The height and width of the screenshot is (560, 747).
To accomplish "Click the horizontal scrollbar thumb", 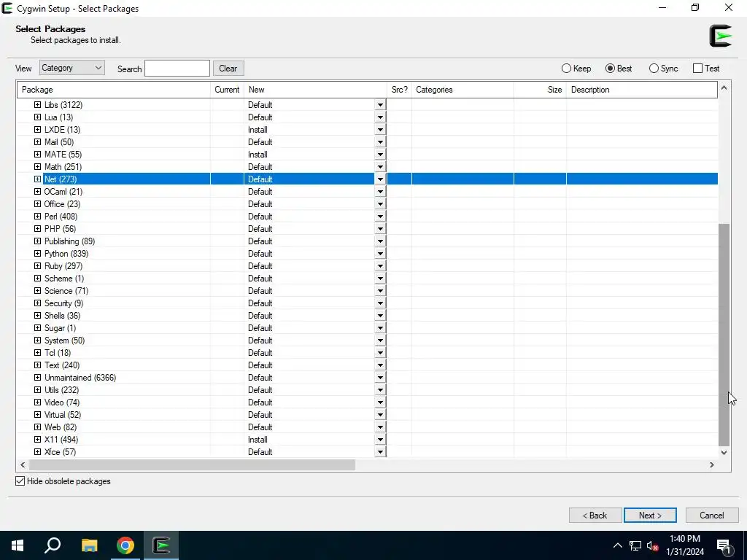I will pyautogui.click(x=192, y=464).
